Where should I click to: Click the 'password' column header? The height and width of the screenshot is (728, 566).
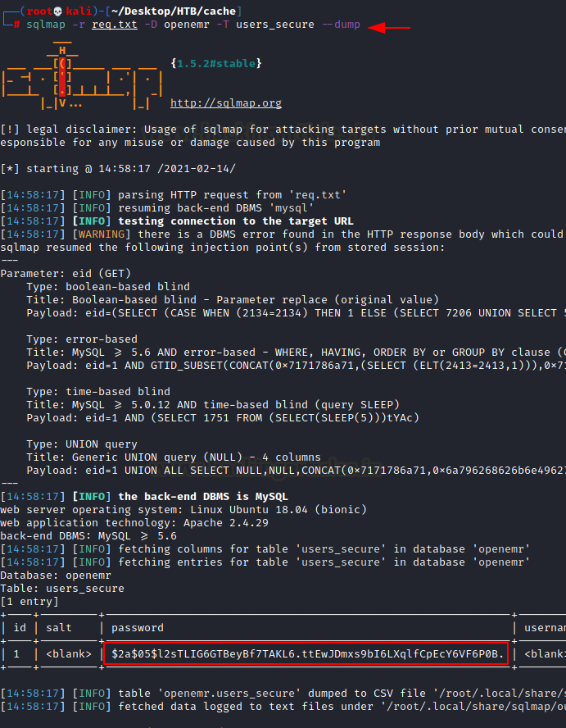point(138,628)
